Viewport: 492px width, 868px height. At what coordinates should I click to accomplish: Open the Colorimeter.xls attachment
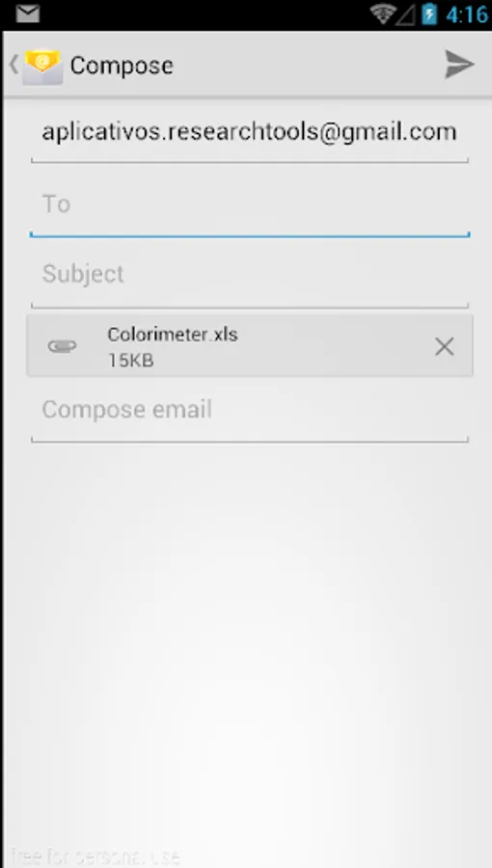pos(249,346)
